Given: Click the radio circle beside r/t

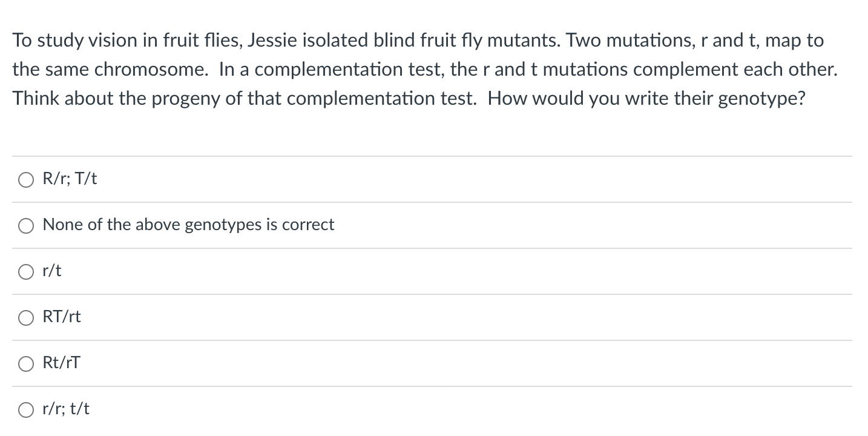Looking at the screenshot, I should [26, 271].
